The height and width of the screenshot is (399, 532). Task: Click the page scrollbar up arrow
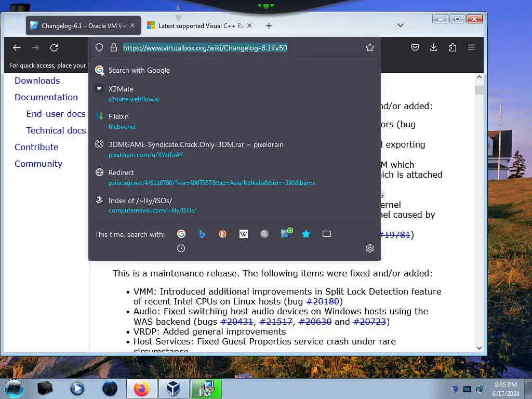click(x=479, y=77)
